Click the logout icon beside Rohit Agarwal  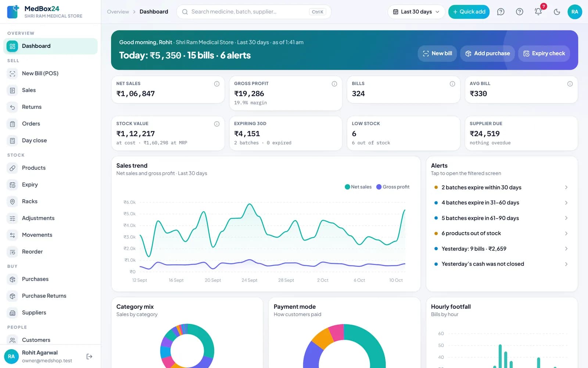(89, 356)
